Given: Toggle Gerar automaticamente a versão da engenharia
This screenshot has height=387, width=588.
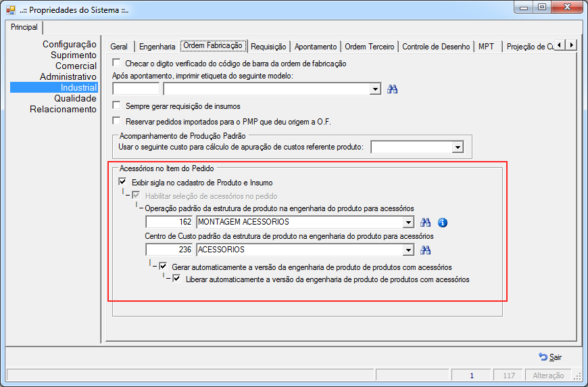Looking at the screenshot, I should point(163,266).
